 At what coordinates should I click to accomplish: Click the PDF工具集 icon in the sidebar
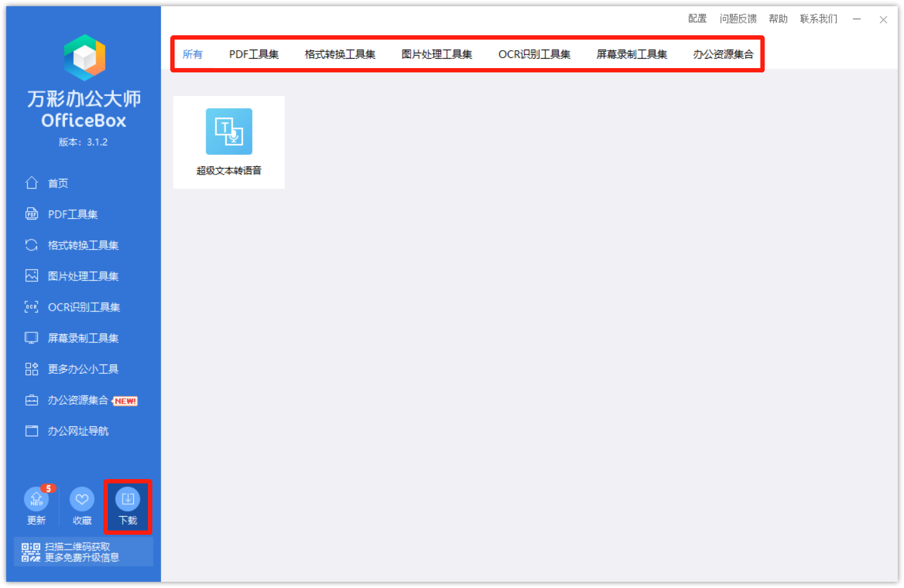pos(32,214)
